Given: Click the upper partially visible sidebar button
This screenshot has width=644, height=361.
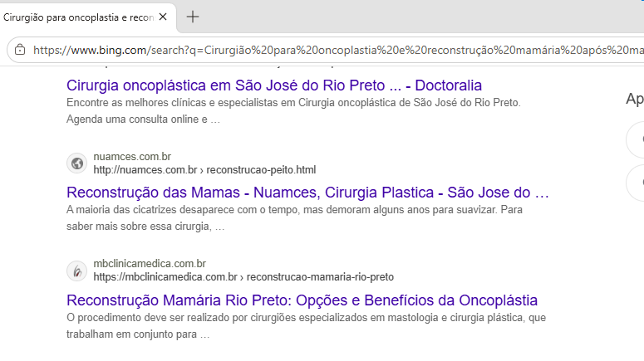Looking at the screenshot, I should pos(635,140).
